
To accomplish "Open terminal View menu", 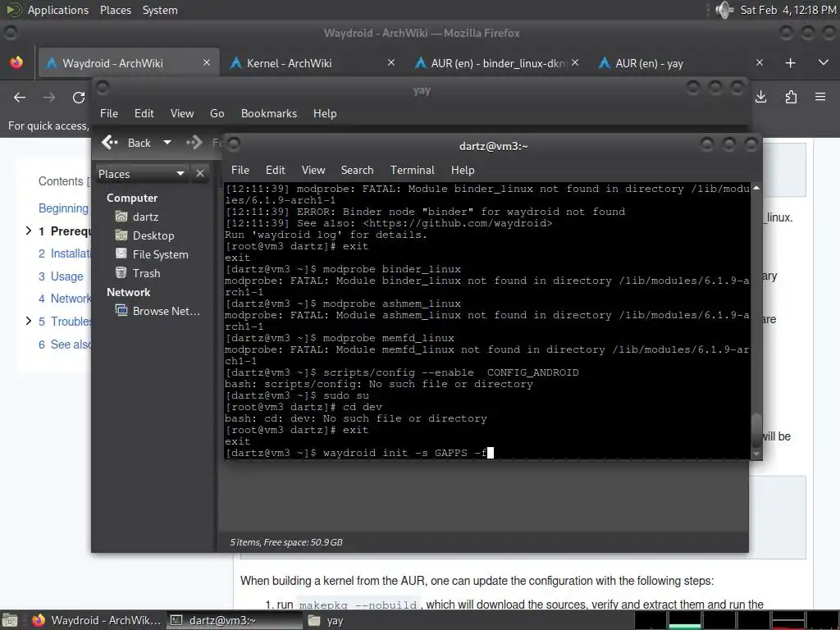I will [313, 170].
